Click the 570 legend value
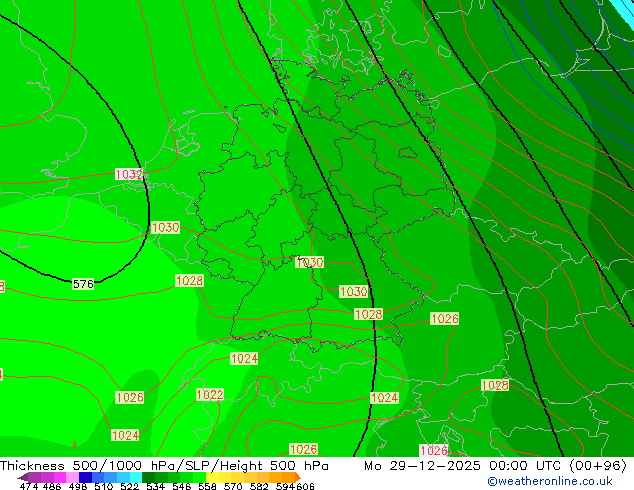The image size is (634, 490). (x=233, y=486)
